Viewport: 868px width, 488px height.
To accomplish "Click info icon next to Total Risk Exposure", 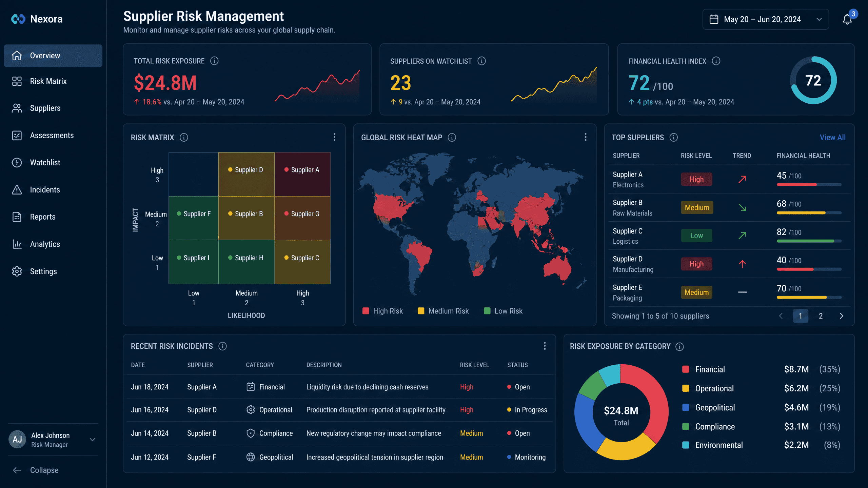I will (214, 61).
